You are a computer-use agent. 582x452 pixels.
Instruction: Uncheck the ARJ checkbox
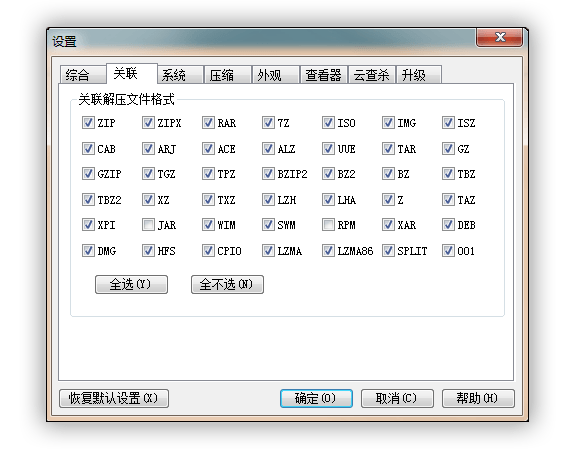click(148, 149)
